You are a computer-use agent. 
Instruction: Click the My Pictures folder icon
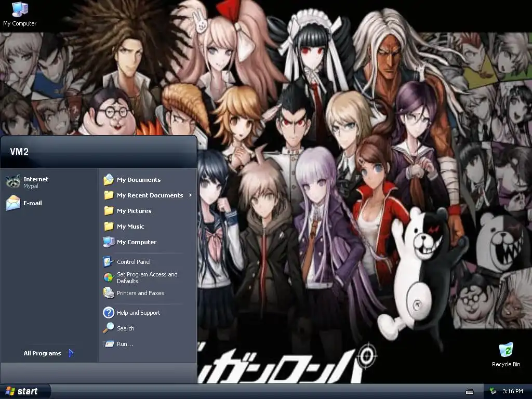(109, 211)
